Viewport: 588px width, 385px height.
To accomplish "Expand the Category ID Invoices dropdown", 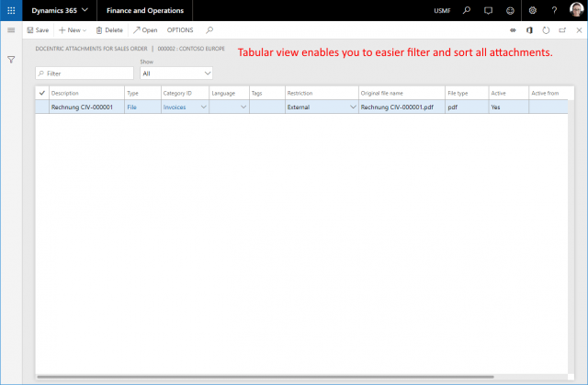I will click(202, 108).
